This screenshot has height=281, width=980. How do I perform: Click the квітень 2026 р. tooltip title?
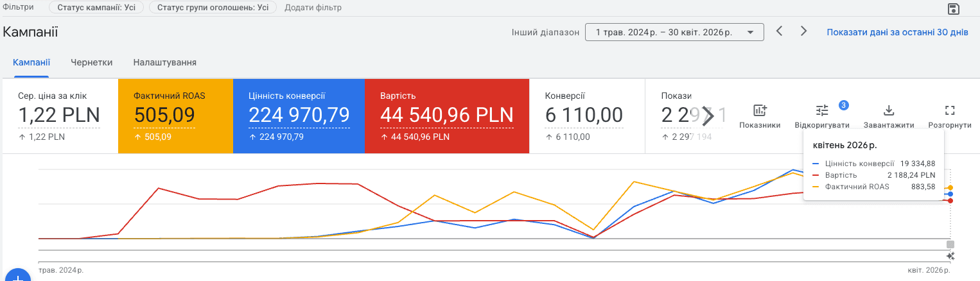pos(845,146)
